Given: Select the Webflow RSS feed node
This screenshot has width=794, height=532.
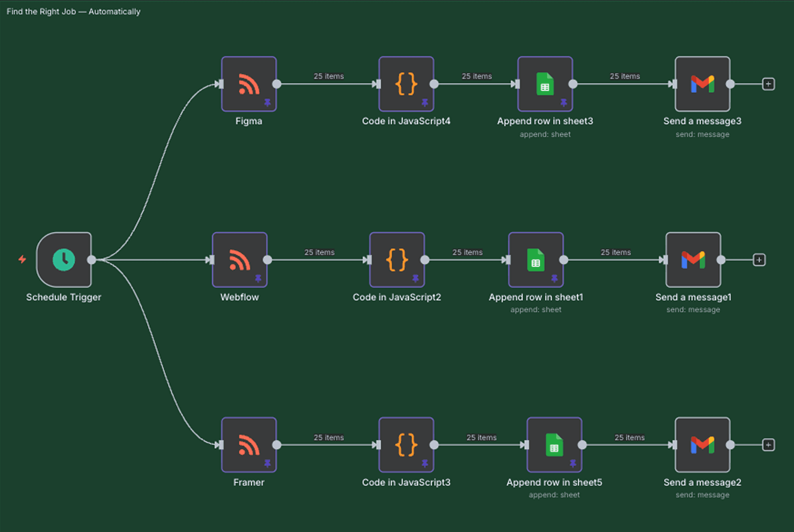Looking at the screenshot, I should pos(240,260).
